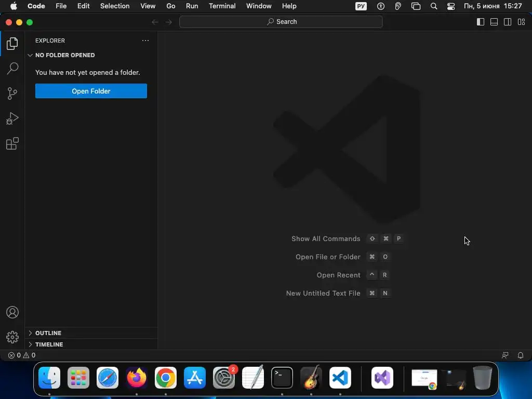Open the Edit menu
The width and height of the screenshot is (532, 399).
[x=83, y=6]
